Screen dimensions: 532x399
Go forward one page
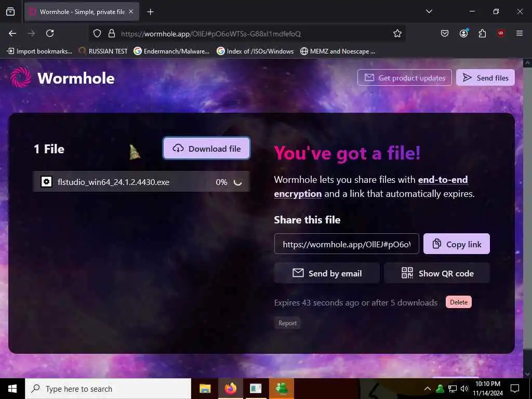[x=31, y=33]
